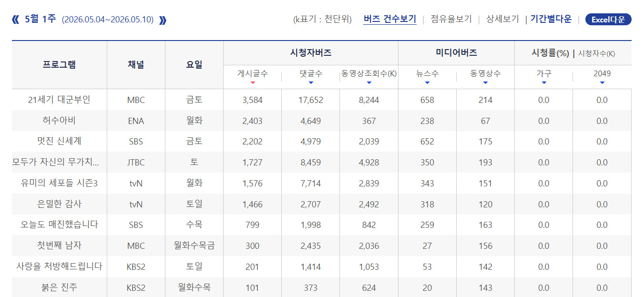Click the 5월 1주 week label
The width and height of the screenshot is (644, 297).
[x=40, y=19]
